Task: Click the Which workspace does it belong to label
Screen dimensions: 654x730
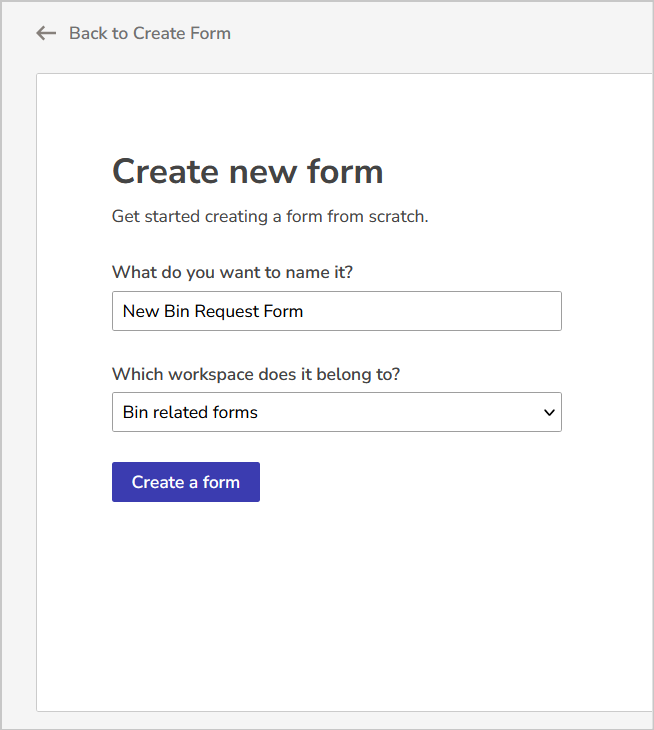Action: pos(256,374)
